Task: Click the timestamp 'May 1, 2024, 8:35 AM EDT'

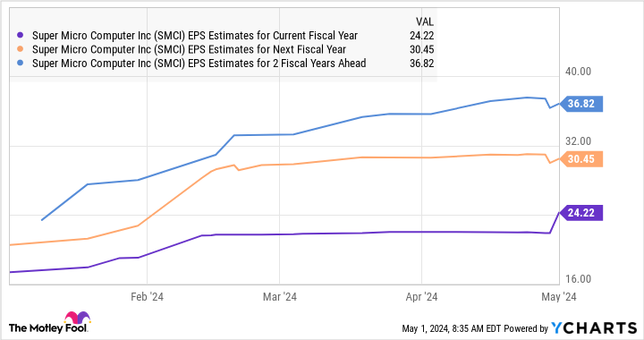Action: pyautogui.click(x=452, y=328)
